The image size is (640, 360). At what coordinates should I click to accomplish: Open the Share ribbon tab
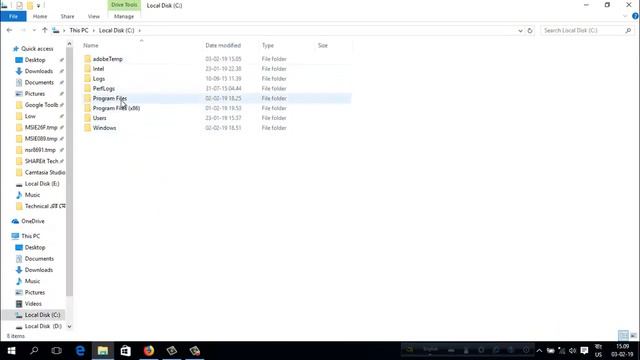coord(67,16)
